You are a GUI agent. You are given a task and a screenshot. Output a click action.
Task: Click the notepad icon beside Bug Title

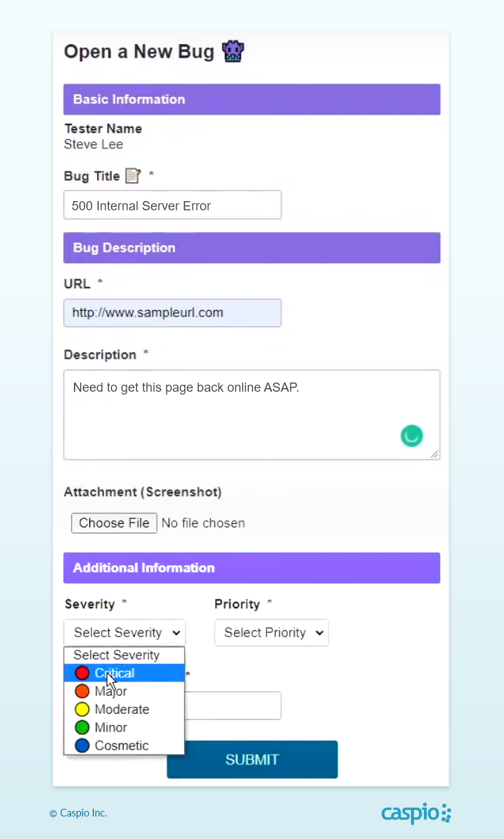(133, 176)
